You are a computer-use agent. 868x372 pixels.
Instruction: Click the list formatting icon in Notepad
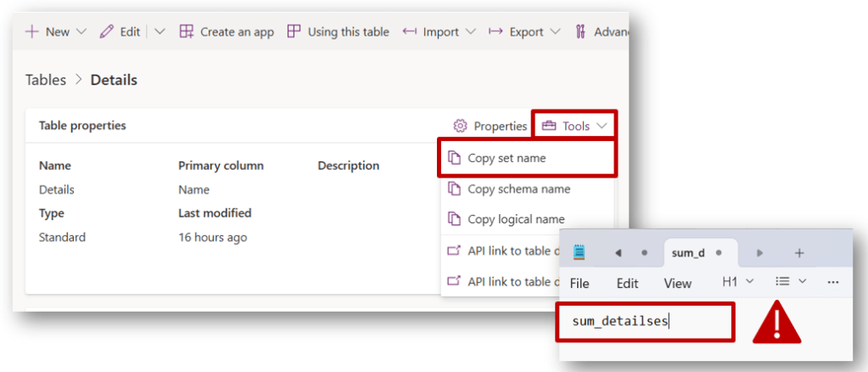(783, 281)
